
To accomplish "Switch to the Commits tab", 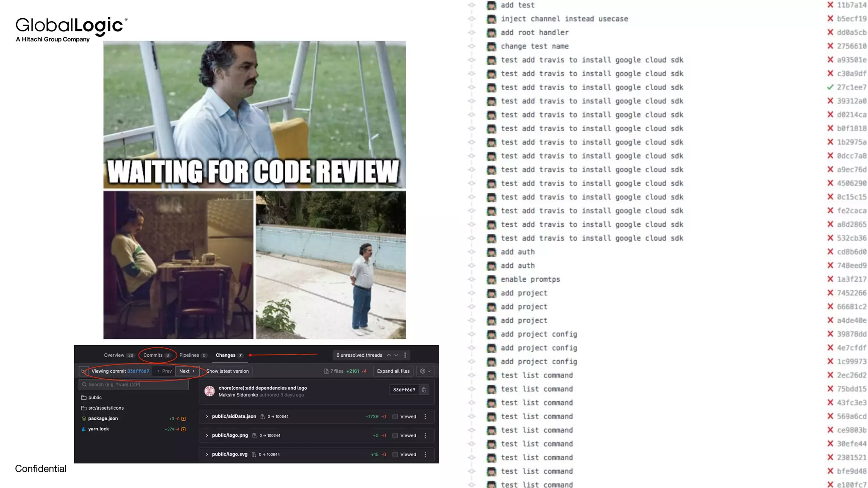I will pos(153,355).
